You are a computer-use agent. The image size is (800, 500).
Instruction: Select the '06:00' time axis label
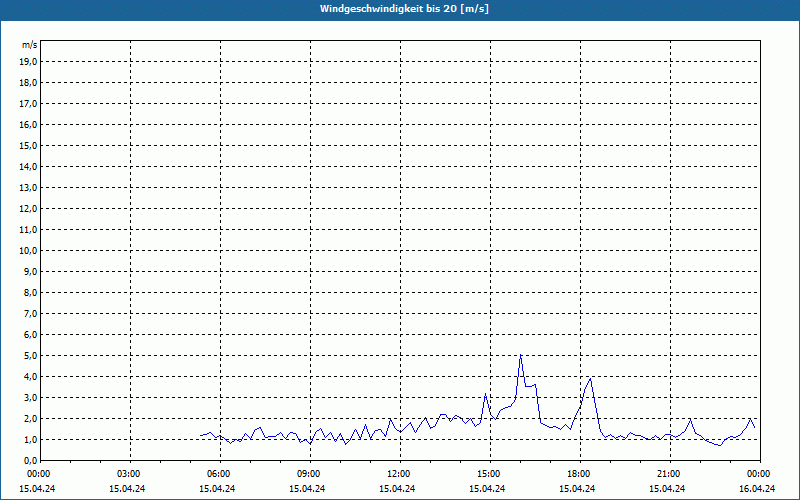tap(219, 474)
